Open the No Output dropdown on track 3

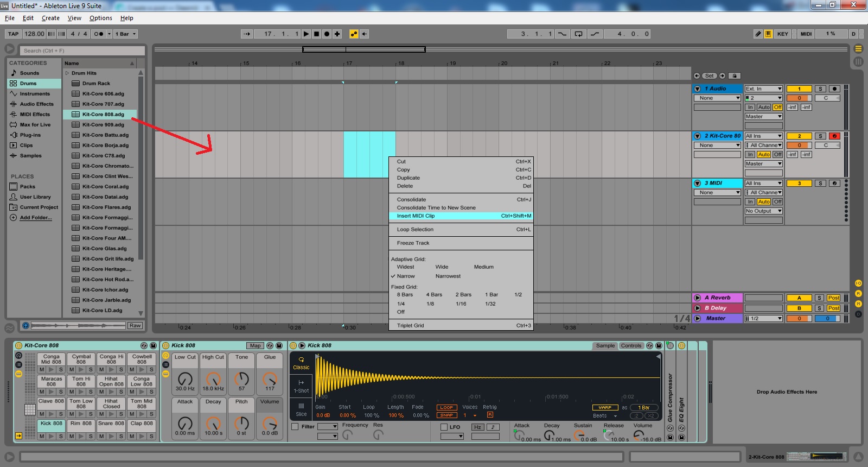[763, 211]
